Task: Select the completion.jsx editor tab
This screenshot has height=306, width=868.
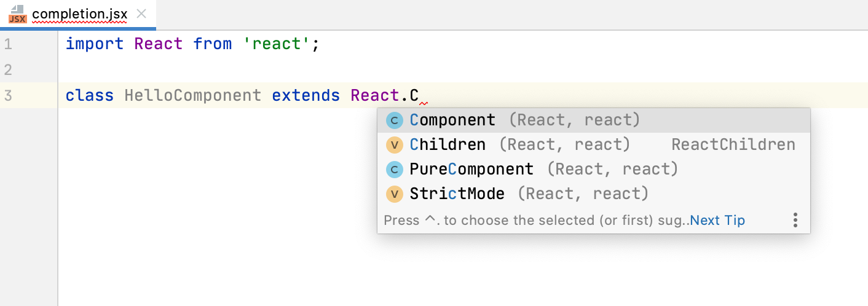Action: click(79, 14)
